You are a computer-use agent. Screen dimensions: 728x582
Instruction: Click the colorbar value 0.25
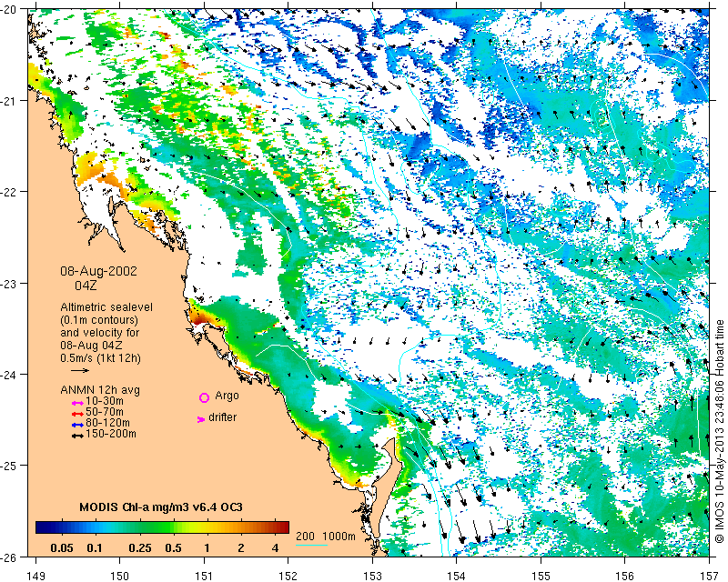140,548
